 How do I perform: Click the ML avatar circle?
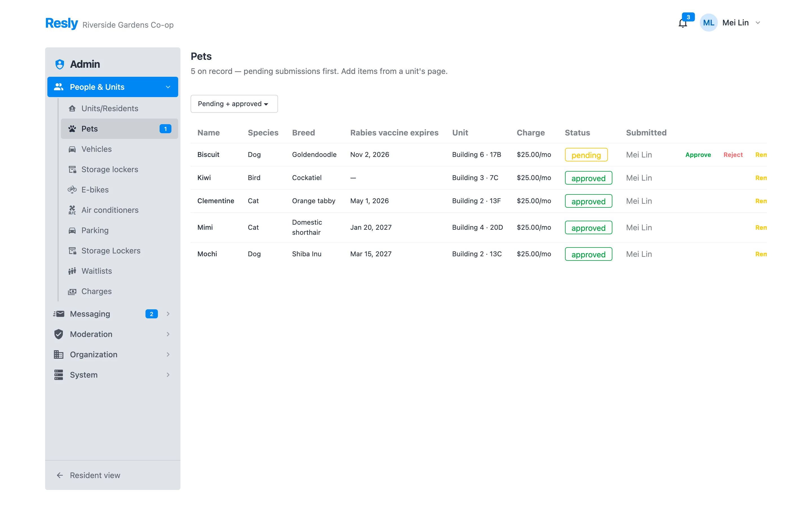click(708, 23)
